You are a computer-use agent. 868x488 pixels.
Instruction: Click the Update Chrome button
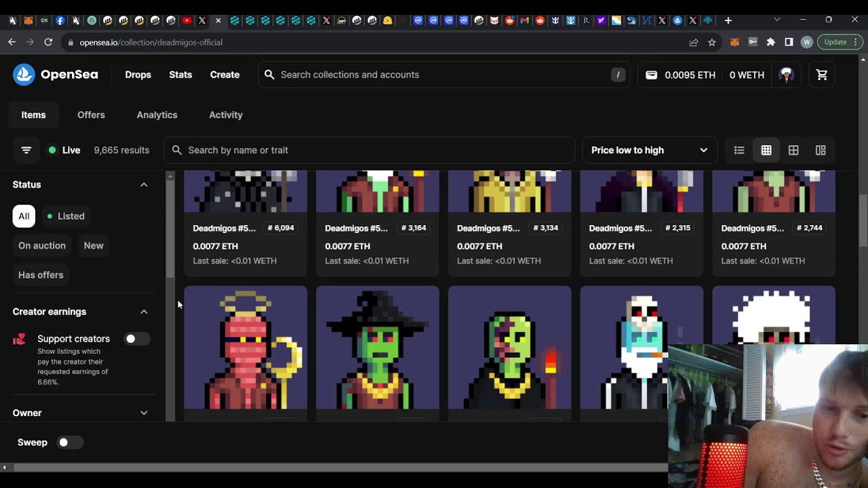pos(840,42)
